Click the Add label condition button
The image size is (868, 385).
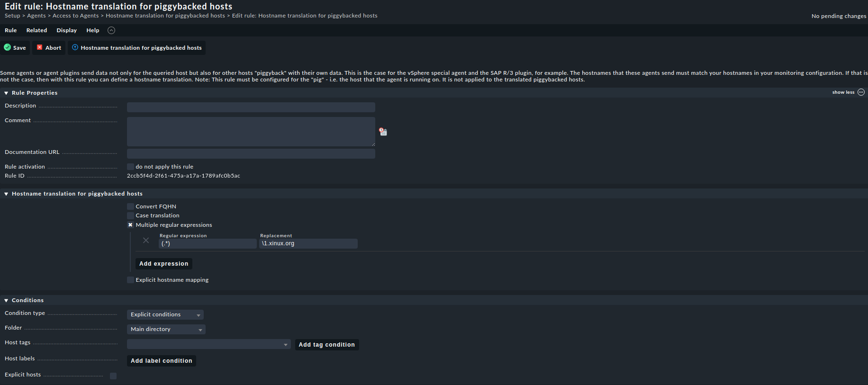pyautogui.click(x=161, y=361)
